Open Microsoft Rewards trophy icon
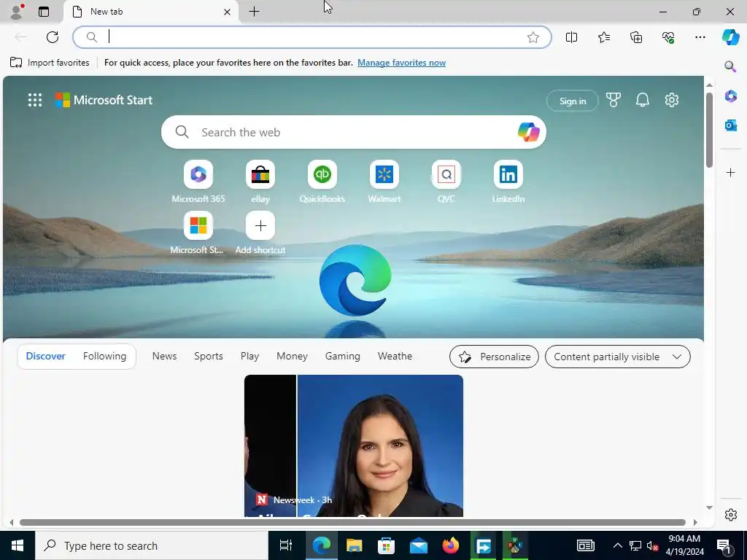The image size is (747, 560). 613,100
